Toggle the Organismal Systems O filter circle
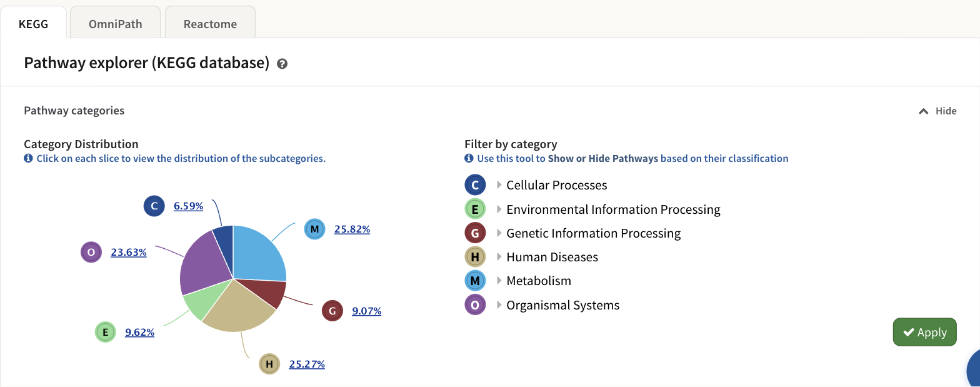 (x=475, y=305)
